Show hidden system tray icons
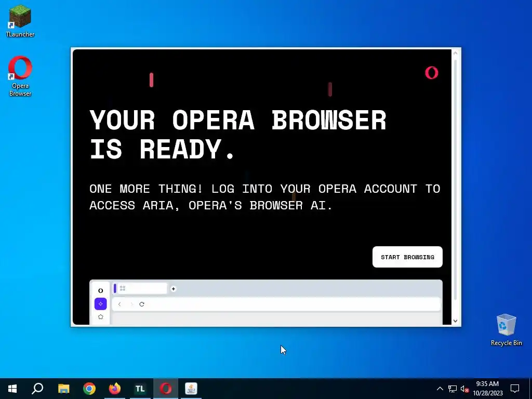Screen dimensions: 532x399 (440, 389)
